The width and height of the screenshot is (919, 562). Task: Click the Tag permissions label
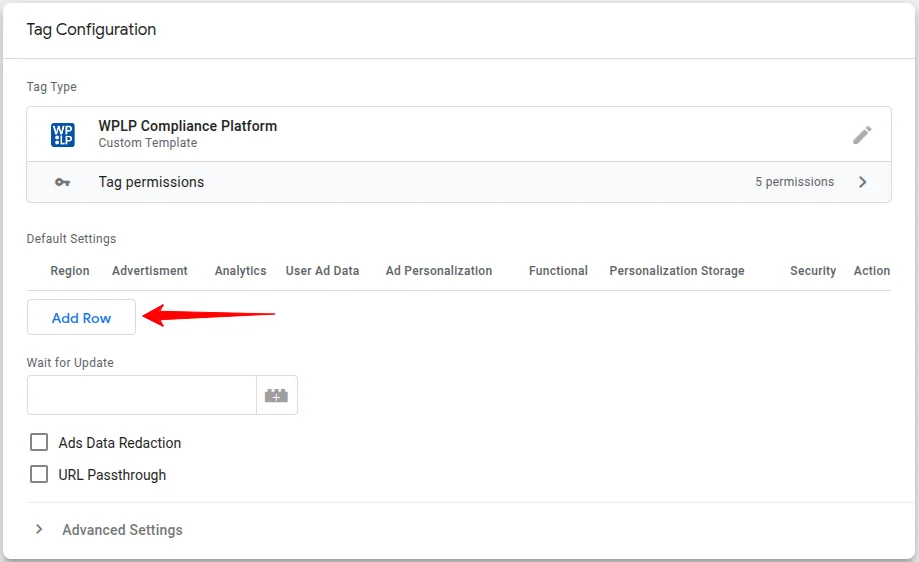pyautogui.click(x=151, y=182)
